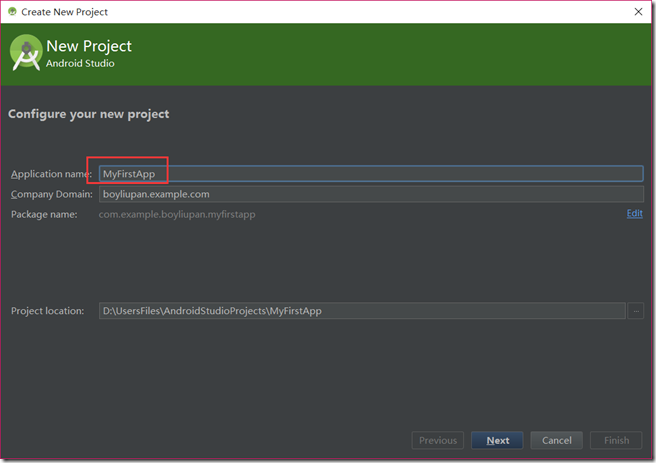Focus the Company Domain input field
656x463 pixels.
(x=370, y=194)
